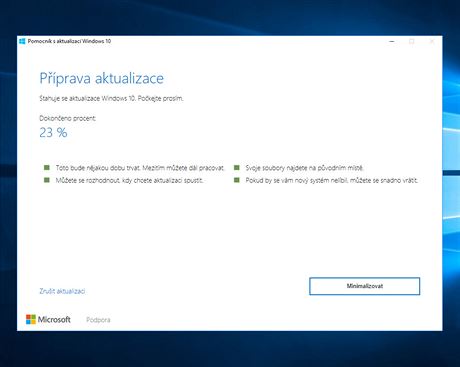Screen dimensions: 460x367
Task: Click green bullet beside 'Můžete se rozhodnout'
Action: pos(47,180)
